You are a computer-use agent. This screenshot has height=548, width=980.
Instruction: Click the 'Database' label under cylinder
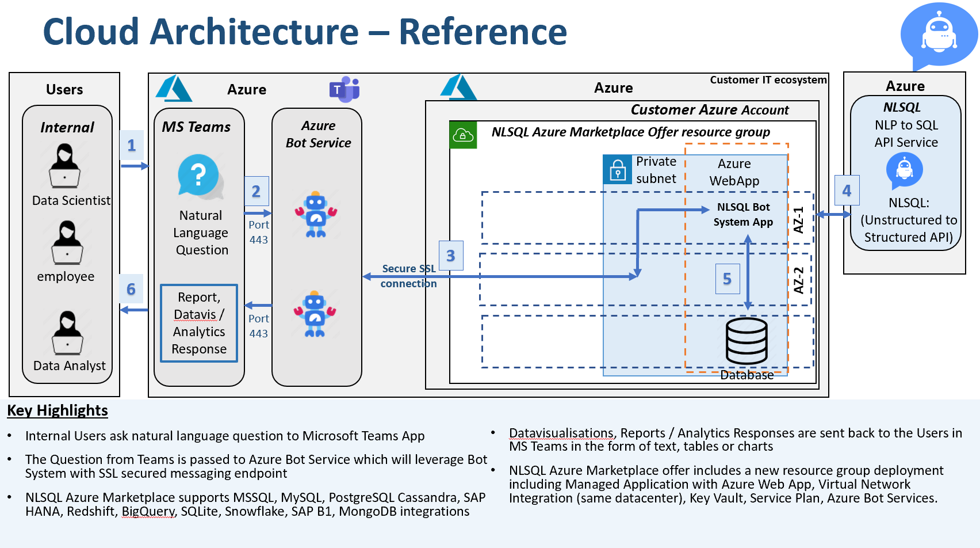pos(747,375)
